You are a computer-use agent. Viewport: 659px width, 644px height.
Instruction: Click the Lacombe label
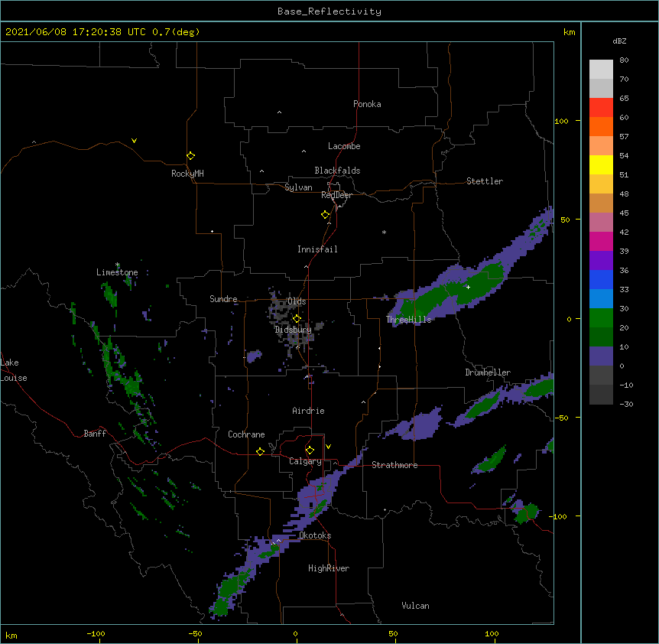point(344,146)
